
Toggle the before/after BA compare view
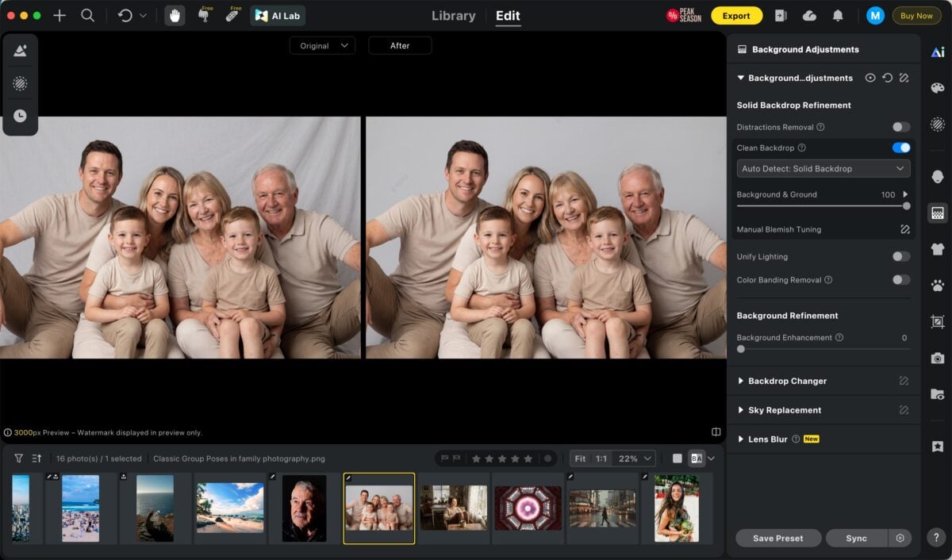(696, 458)
